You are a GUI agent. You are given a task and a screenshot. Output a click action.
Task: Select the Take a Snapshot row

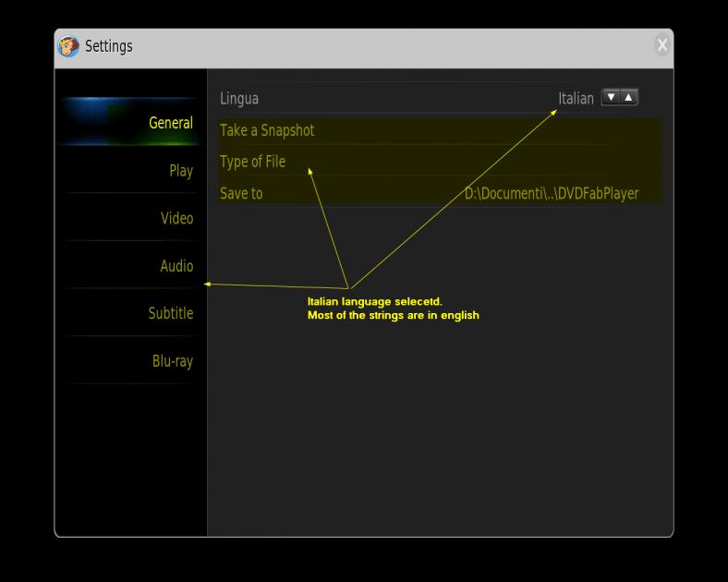[440, 130]
